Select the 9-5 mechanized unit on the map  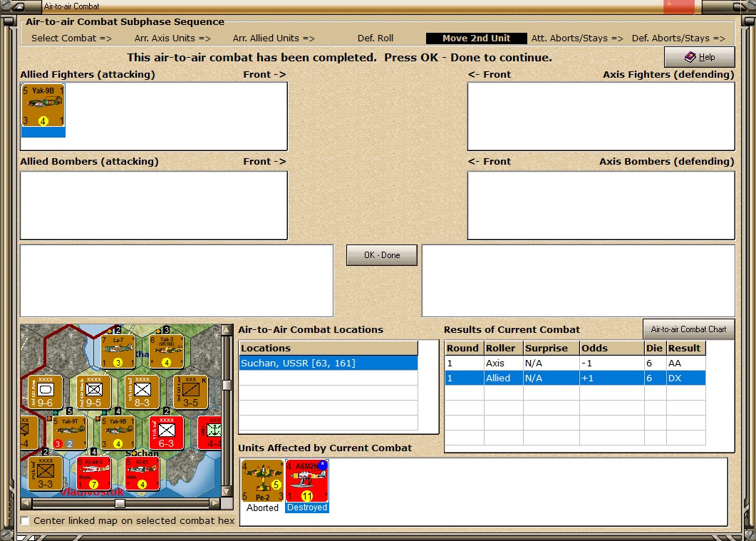93,392
